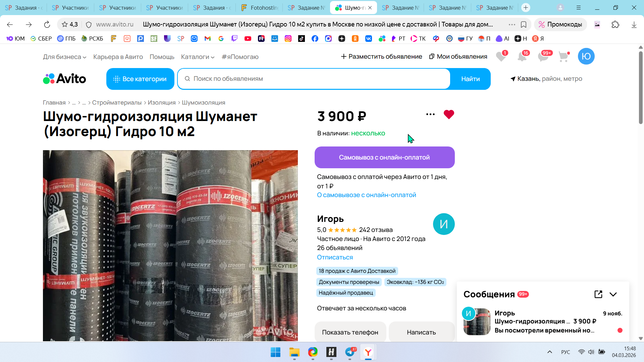Open the messages widget in a new window
Image resolution: width=644 pixels, height=362 pixels.
pyautogui.click(x=598, y=294)
